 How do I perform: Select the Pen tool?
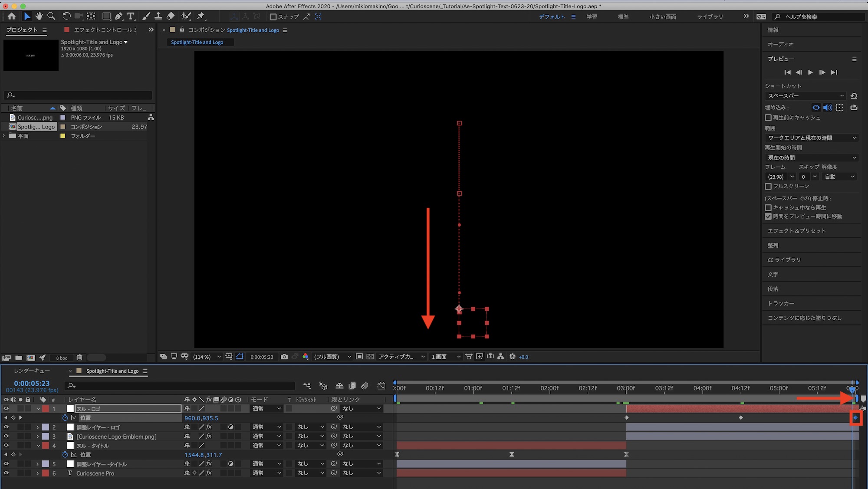tap(118, 16)
